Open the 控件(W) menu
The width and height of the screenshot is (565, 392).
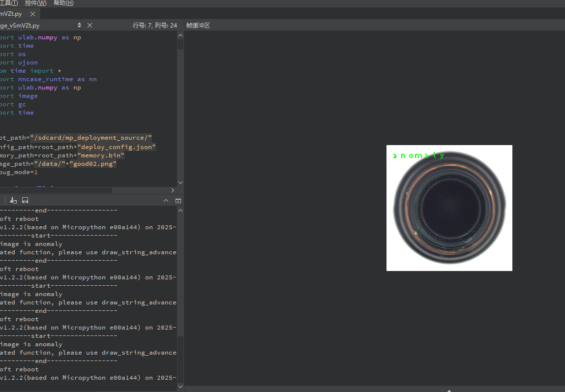tap(35, 3)
